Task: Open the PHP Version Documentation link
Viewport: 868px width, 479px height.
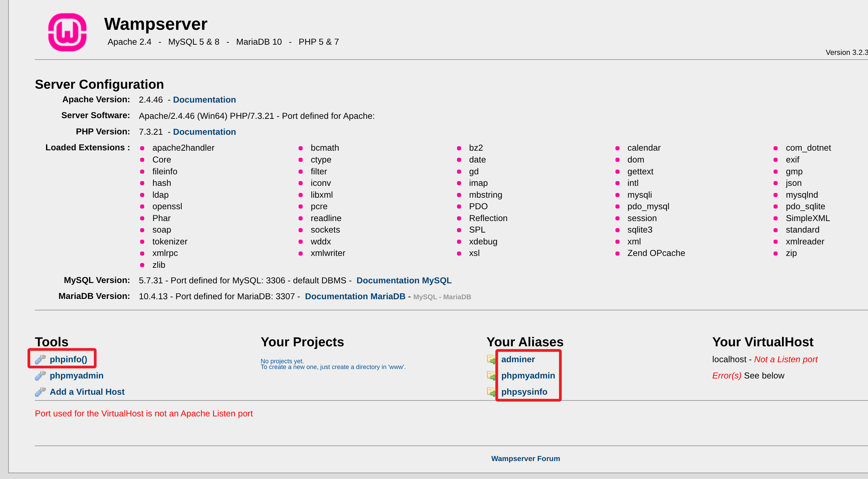Action: (x=204, y=132)
